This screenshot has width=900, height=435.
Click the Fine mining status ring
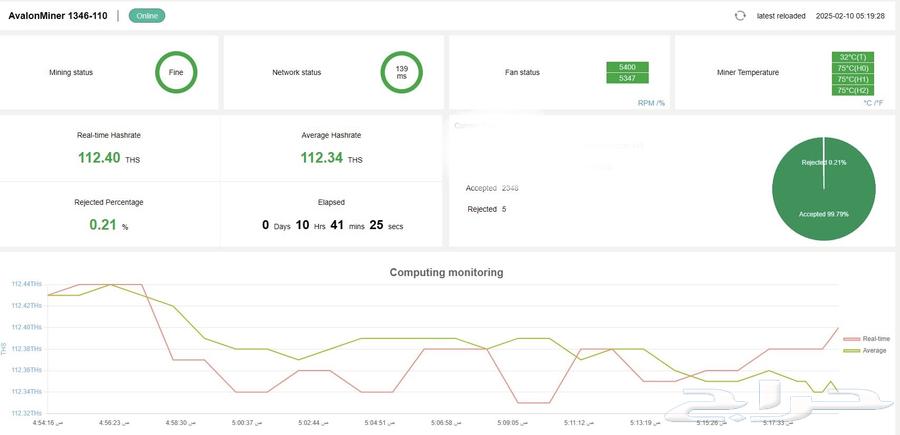coord(176,72)
